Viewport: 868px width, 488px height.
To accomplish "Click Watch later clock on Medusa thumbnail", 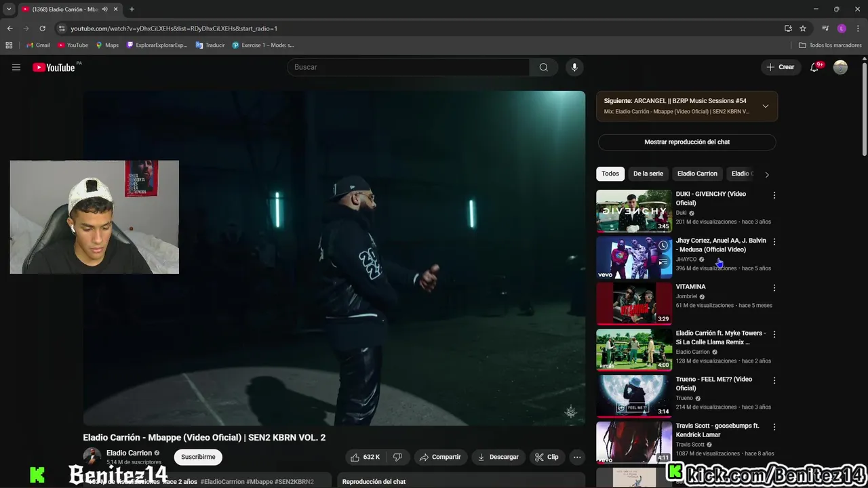I will [x=663, y=245].
